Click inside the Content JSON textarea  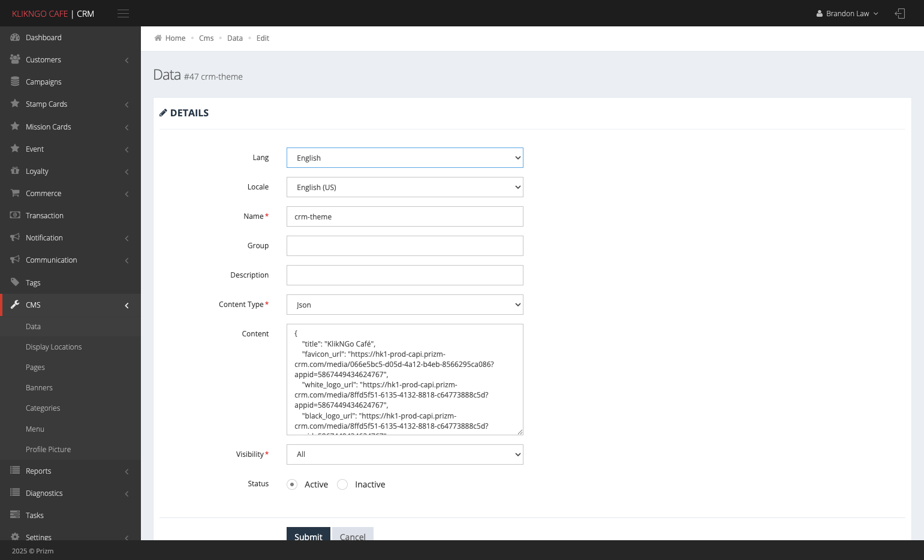[x=405, y=380]
